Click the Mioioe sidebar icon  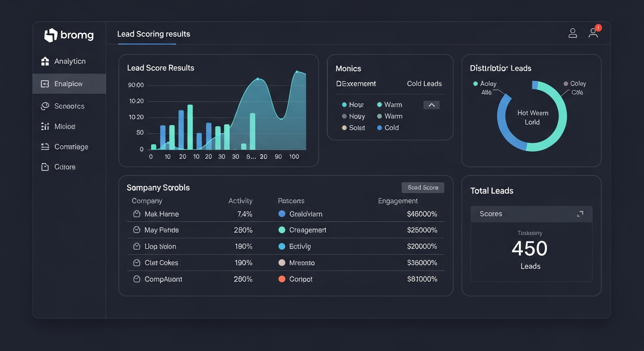coord(45,127)
